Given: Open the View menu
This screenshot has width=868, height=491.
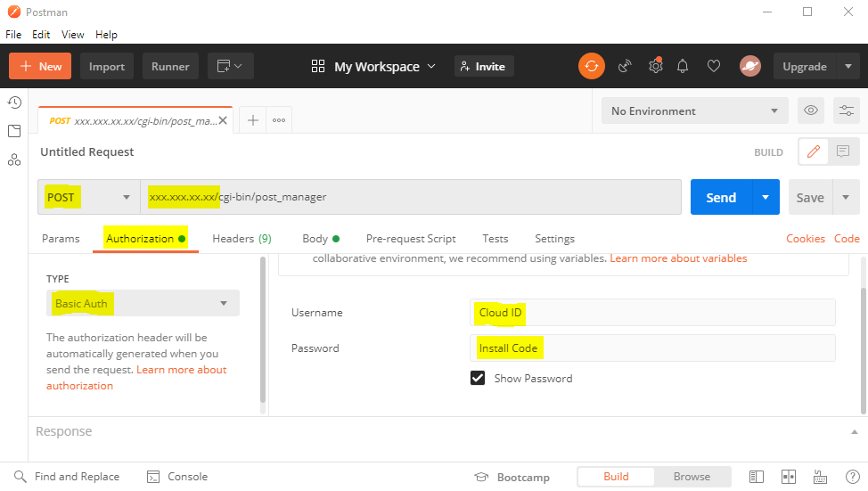Looking at the screenshot, I should [x=72, y=35].
